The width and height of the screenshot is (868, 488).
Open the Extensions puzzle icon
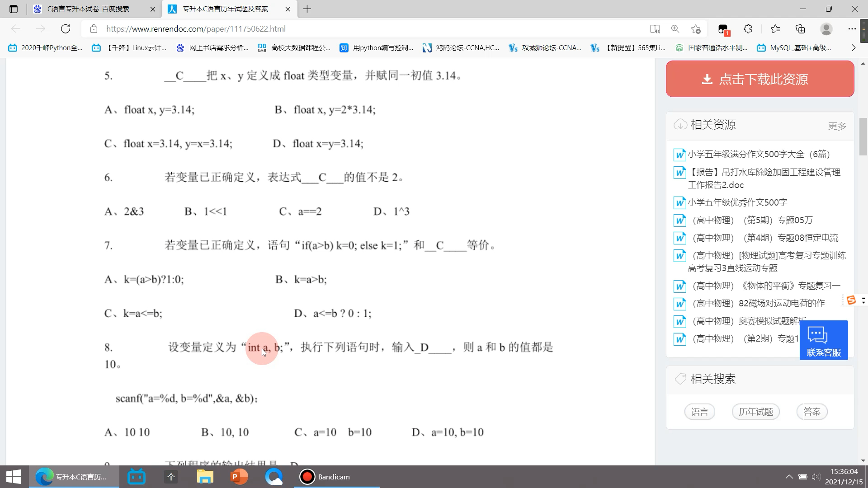click(x=748, y=28)
